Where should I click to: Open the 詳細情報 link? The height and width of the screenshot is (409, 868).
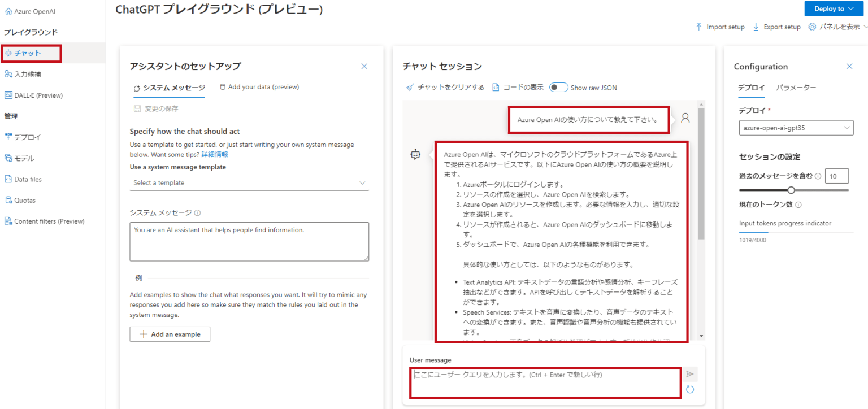(x=215, y=154)
